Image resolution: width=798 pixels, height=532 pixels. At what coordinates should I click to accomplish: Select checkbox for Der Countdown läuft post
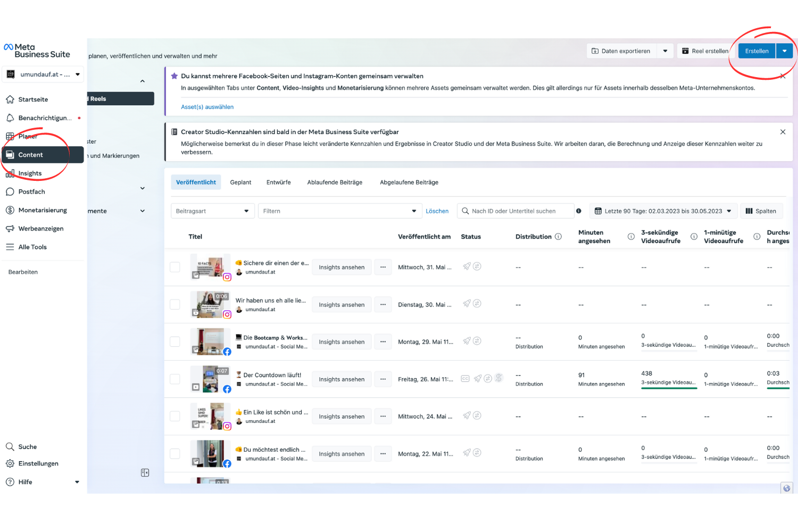pos(174,379)
